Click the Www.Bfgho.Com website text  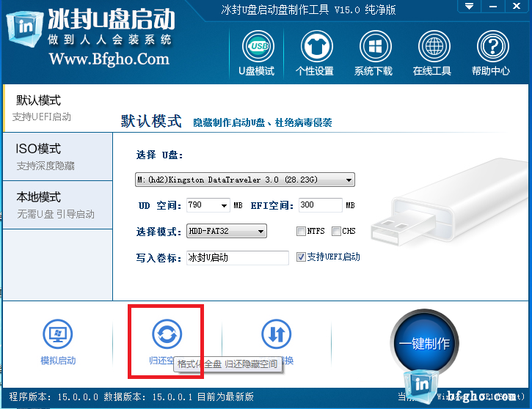point(109,59)
